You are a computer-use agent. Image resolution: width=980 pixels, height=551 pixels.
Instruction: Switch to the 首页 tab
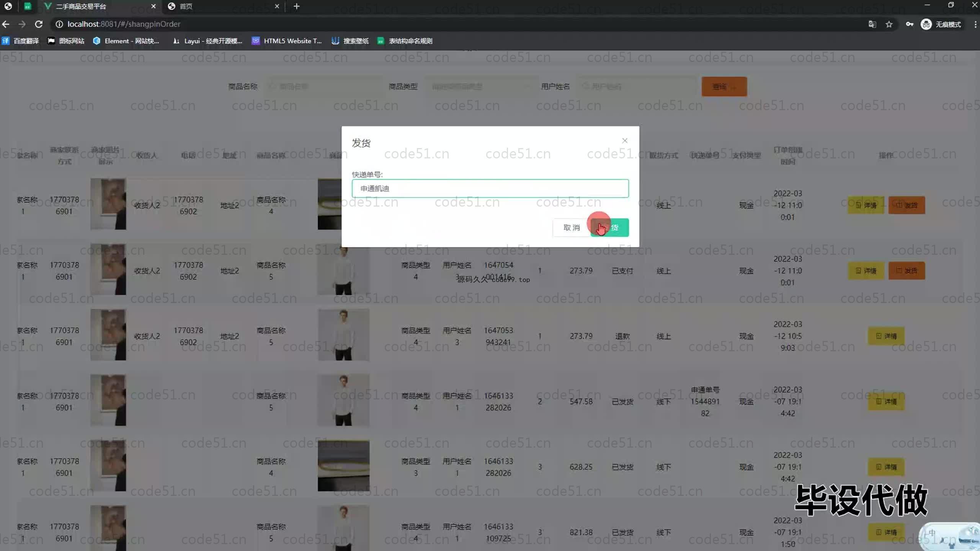click(223, 6)
